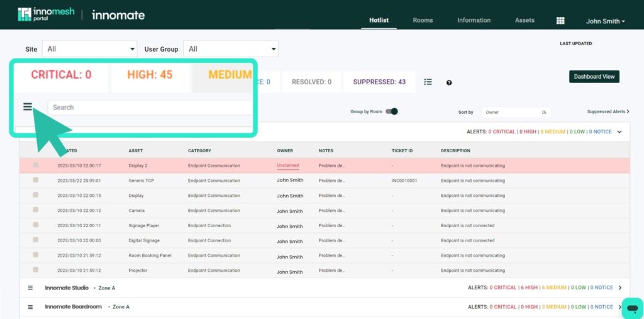Filter by SUPPRESSED: 43 alerts
The height and width of the screenshot is (319, 644).
[379, 82]
